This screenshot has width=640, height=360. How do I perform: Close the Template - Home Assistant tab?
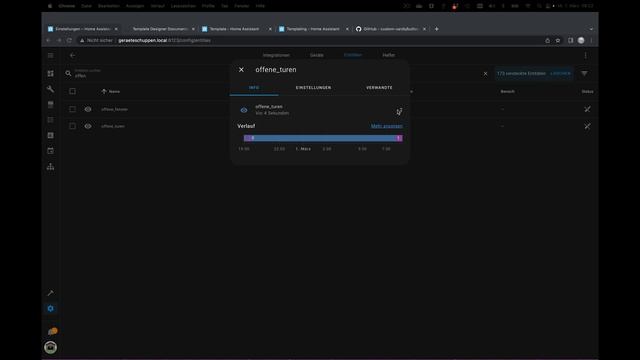[x=270, y=29]
